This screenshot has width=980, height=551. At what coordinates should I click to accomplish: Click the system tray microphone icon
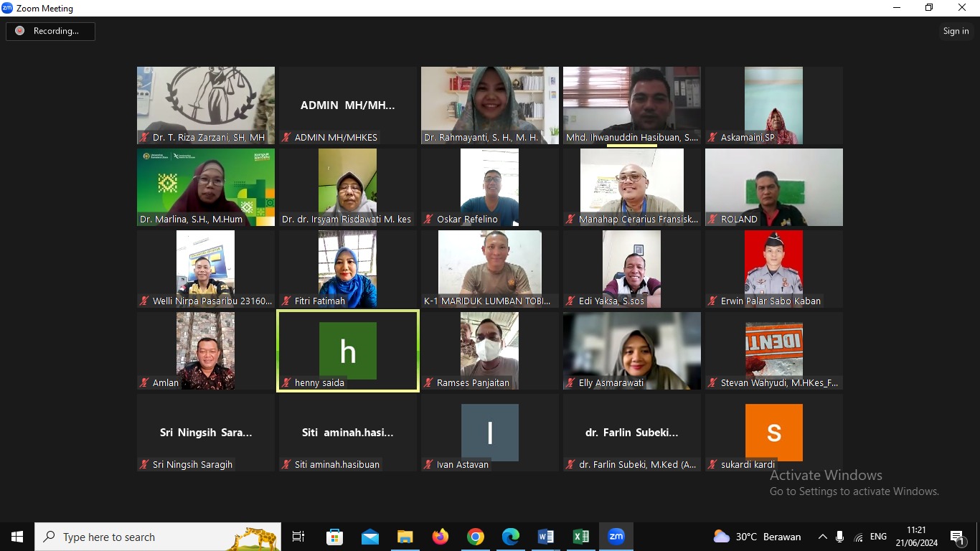pos(839,537)
